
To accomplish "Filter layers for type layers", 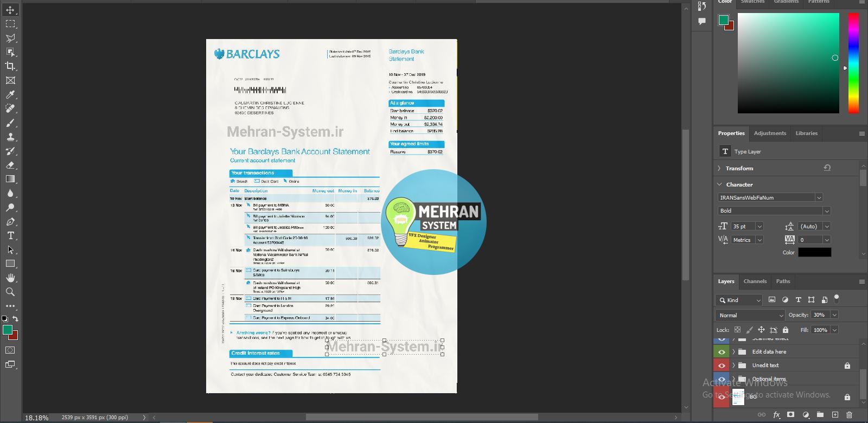I will pyautogui.click(x=798, y=300).
